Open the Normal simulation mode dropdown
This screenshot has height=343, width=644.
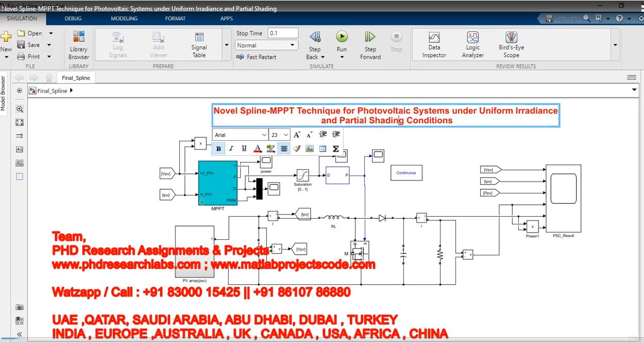click(x=267, y=45)
